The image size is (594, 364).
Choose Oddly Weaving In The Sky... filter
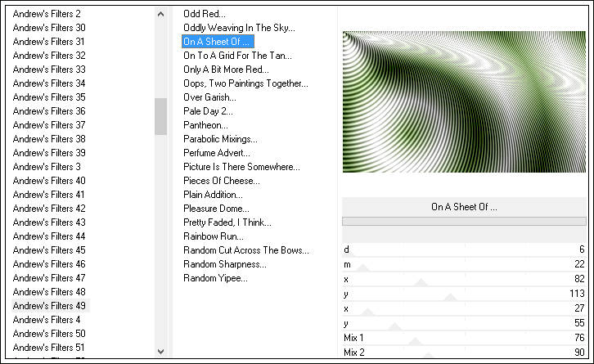click(x=239, y=28)
